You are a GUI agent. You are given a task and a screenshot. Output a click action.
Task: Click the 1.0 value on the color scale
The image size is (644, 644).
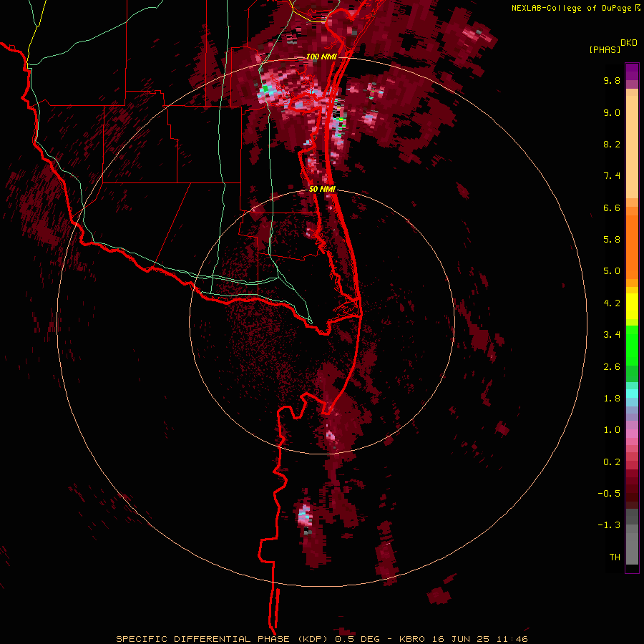coord(612,430)
